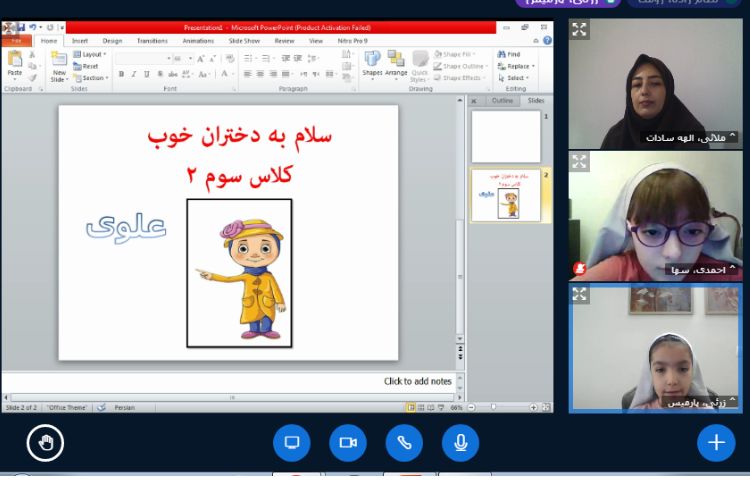750x480 pixels.
Task: Open the Nitro Pro 9 tab
Action: (353, 41)
